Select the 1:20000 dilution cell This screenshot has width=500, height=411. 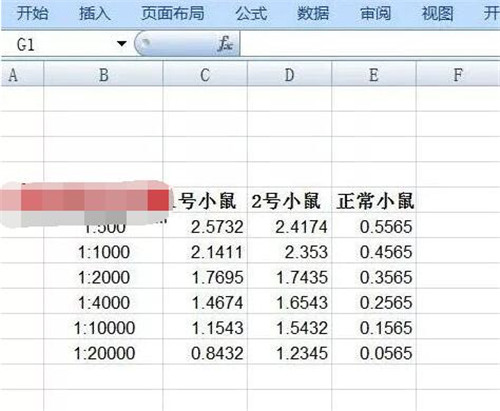pos(103,352)
